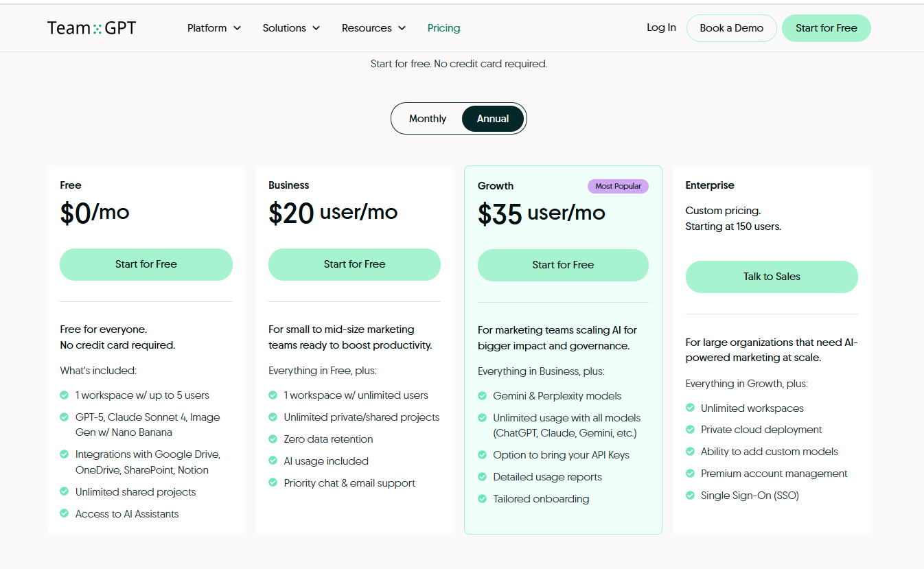The image size is (924, 569).
Task: Click checkmark beside 'Ability to add custom models'
Action: pyautogui.click(x=690, y=452)
